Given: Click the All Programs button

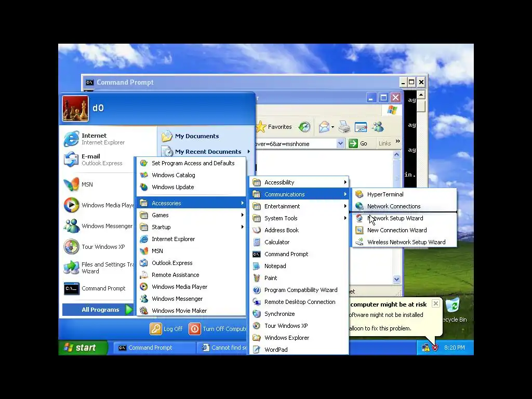Looking at the screenshot, I should (98, 310).
